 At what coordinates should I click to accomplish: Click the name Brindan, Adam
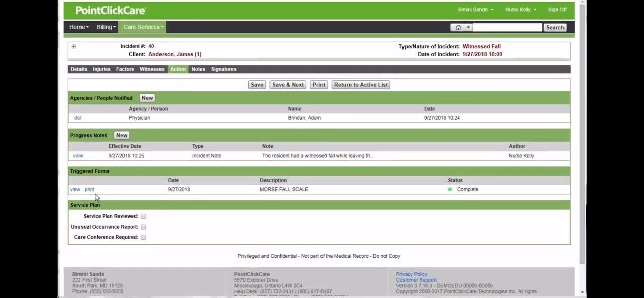[x=304, y=118]
